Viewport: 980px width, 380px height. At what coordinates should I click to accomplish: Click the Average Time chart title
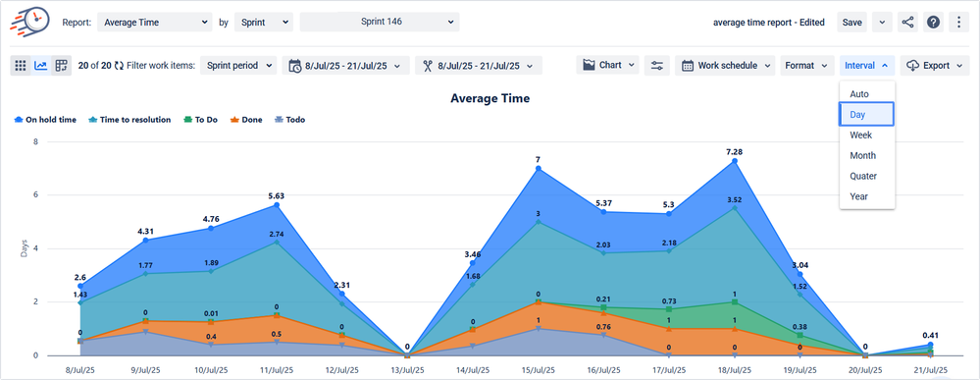(490, 98)
